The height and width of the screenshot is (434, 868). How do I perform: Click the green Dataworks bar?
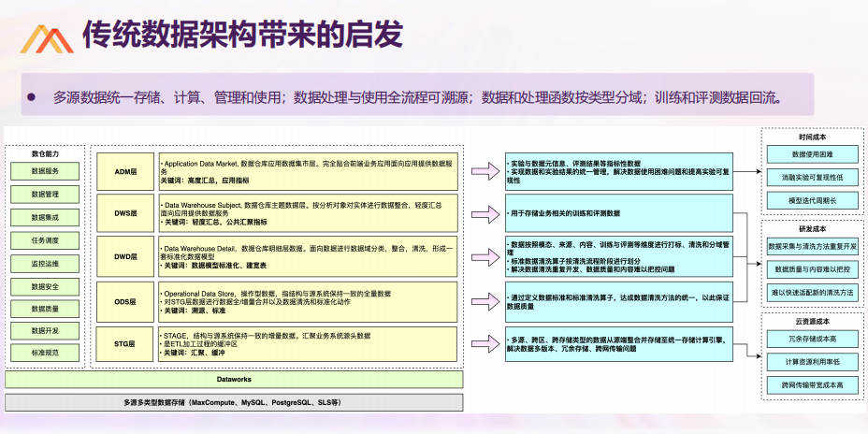[234, 379]
